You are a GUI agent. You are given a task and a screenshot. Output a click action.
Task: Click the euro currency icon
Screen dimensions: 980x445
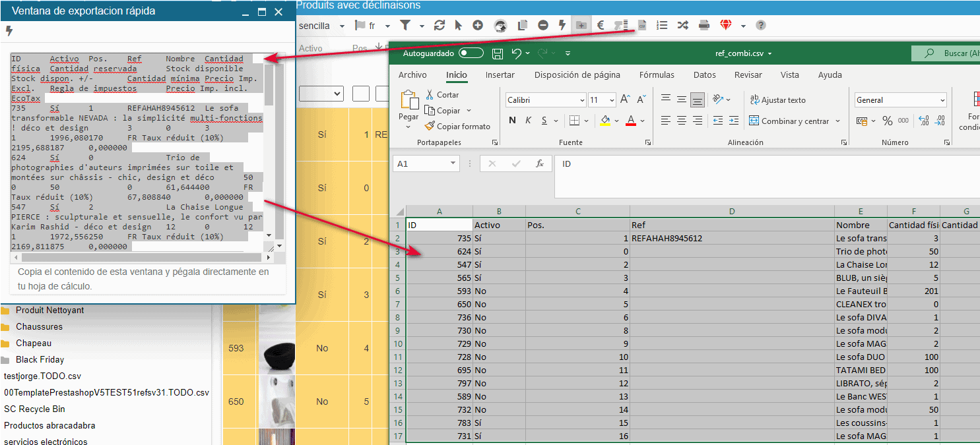pyautogui.click(x=601, y=26)
